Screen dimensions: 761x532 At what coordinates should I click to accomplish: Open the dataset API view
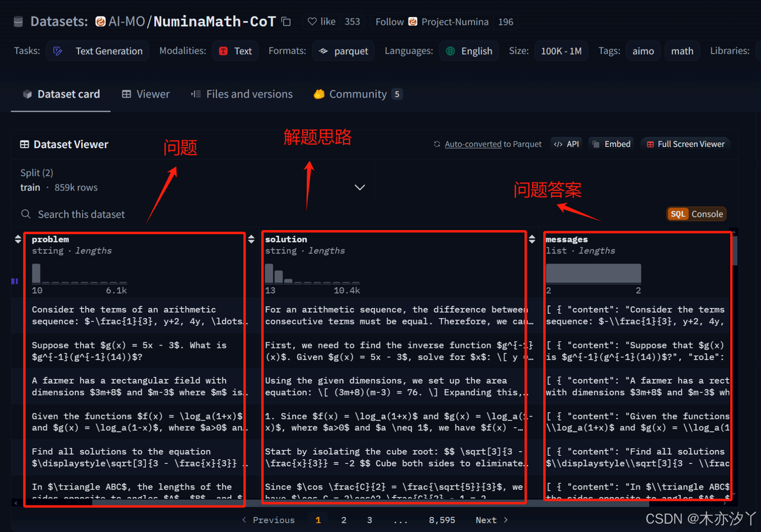566,143
